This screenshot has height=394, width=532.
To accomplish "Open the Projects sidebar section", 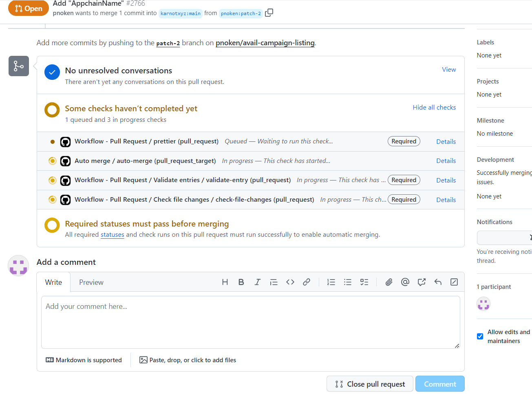I will click(488, 81).
